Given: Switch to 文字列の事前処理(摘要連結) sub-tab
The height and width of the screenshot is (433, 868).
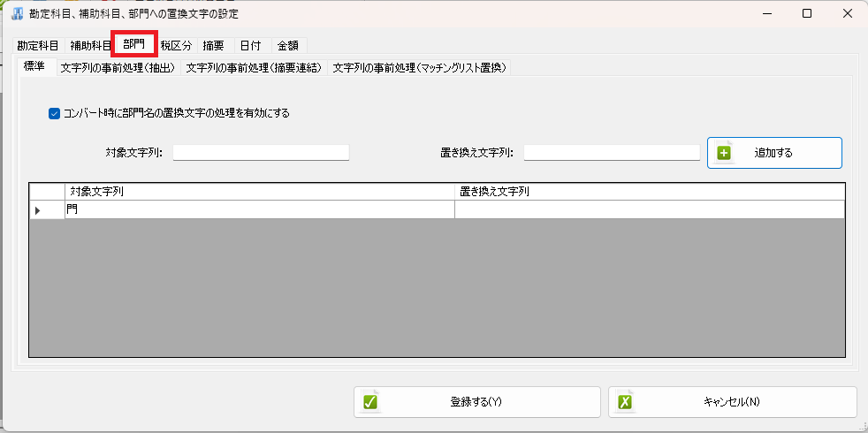Looking at the screenshot, I should [x=254, y=68].
